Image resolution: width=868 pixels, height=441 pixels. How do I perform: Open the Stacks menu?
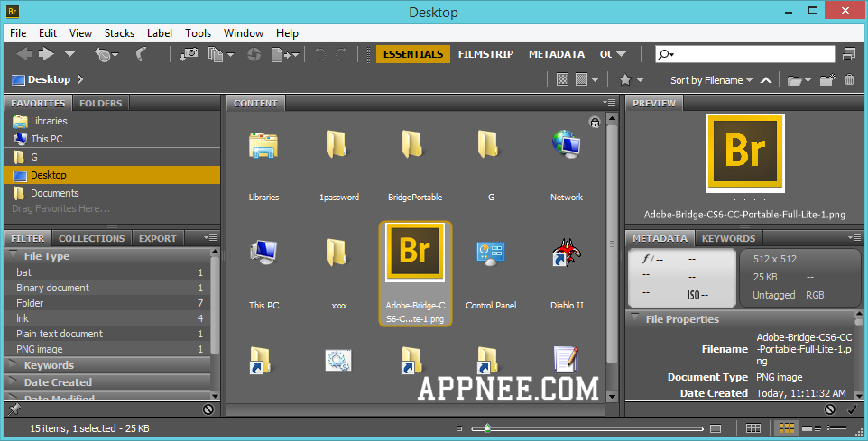coord(120,33)
